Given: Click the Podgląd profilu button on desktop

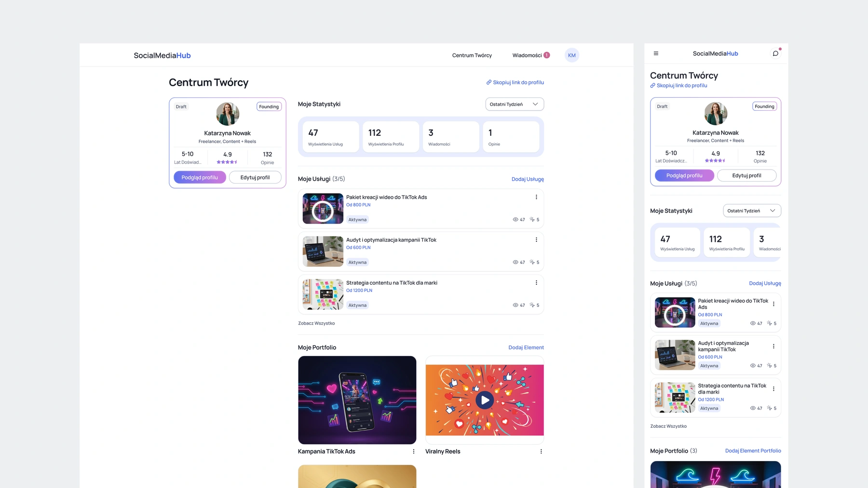Looking at the screenshot, I should [x=200, y=177].
